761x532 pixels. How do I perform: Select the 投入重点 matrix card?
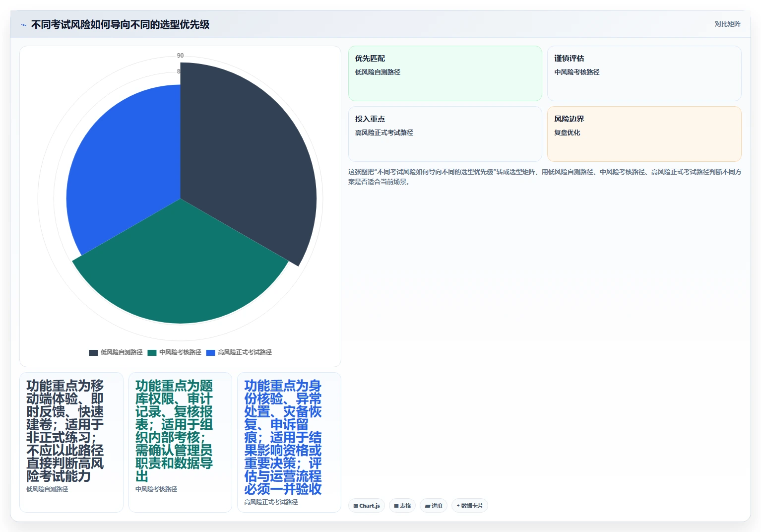tap(445, 134)
